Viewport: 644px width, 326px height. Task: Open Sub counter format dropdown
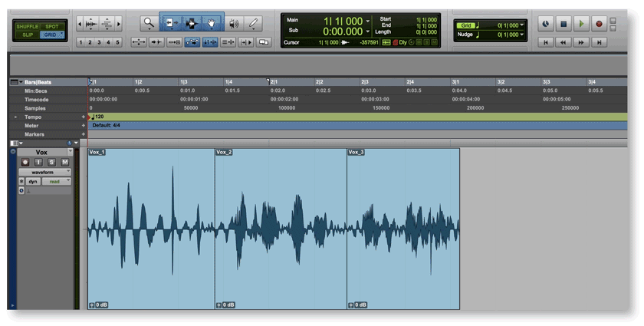(x=367, y=31)
